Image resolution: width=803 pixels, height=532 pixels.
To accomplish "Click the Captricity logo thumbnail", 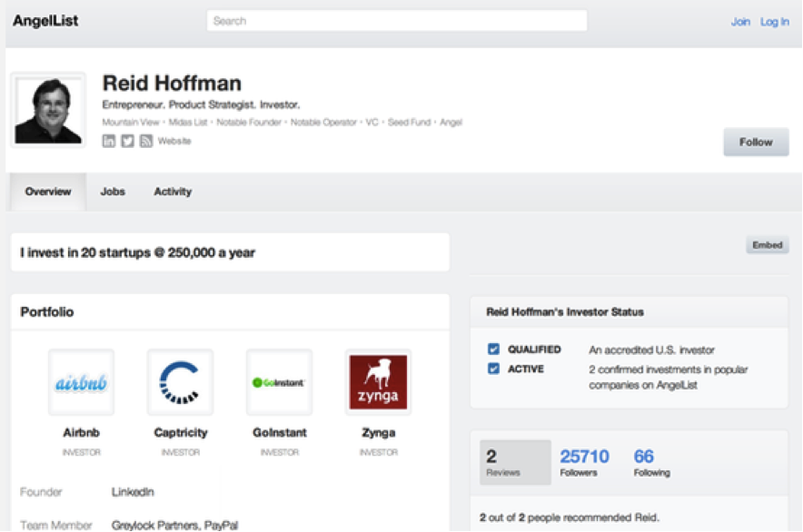I will (180, 382).
